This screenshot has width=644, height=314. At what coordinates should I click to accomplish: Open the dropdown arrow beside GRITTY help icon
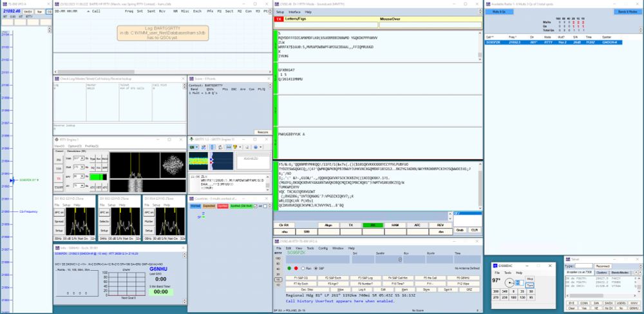click(260, 147)
